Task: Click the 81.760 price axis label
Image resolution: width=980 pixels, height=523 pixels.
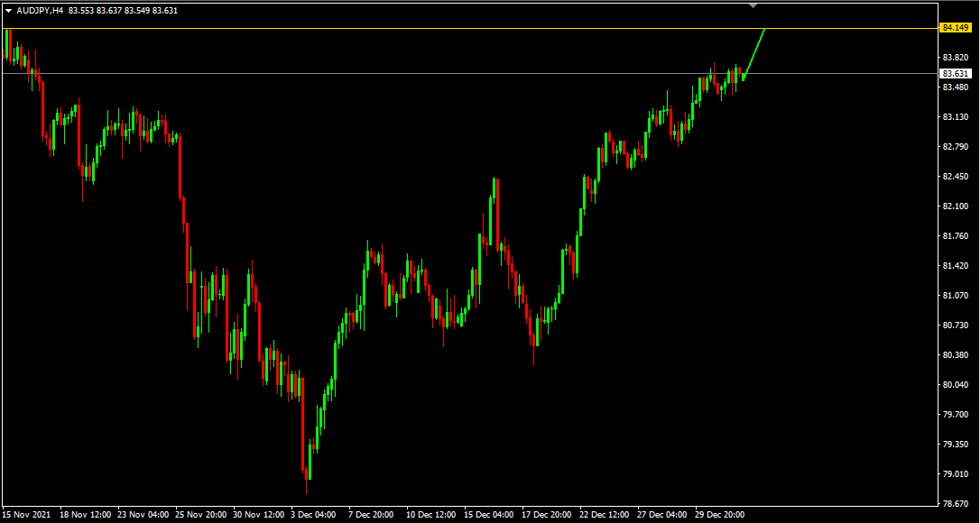Action: [x=955, y=236]
